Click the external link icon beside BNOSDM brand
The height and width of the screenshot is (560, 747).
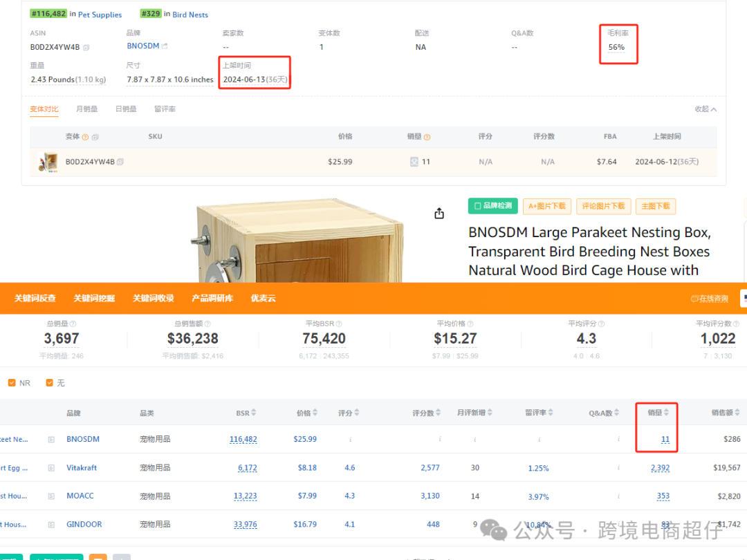pyautogui.click(x=165, y=46)
